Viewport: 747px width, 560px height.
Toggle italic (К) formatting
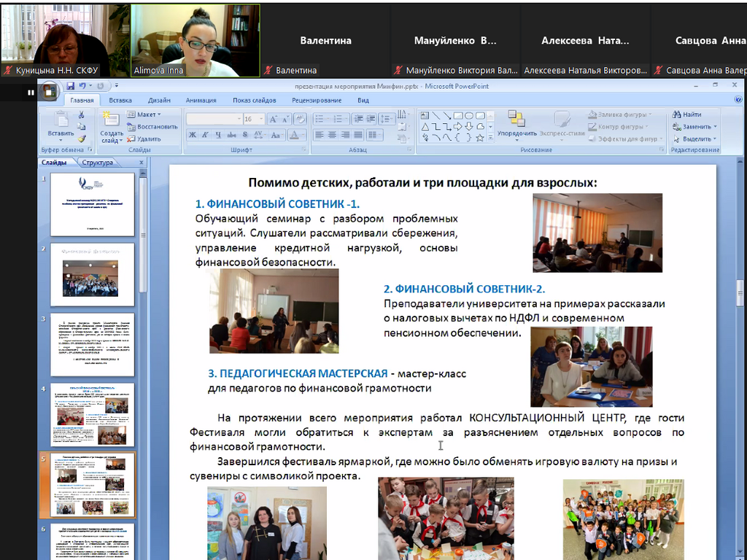[x=205, y=135]
